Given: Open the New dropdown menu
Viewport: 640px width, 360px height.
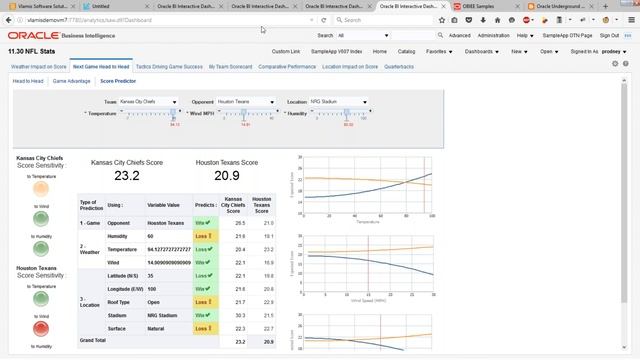Looking at the screenshot, I should tap(519, 51).
